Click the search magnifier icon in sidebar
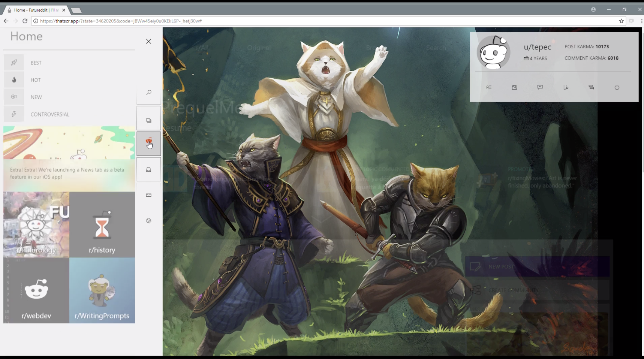The width and height of the screenshot is (644, 359). click(x=149, y=93)
